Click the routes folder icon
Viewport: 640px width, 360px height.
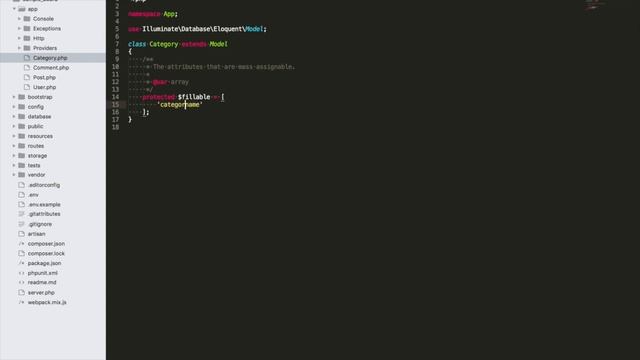(22, 146)
